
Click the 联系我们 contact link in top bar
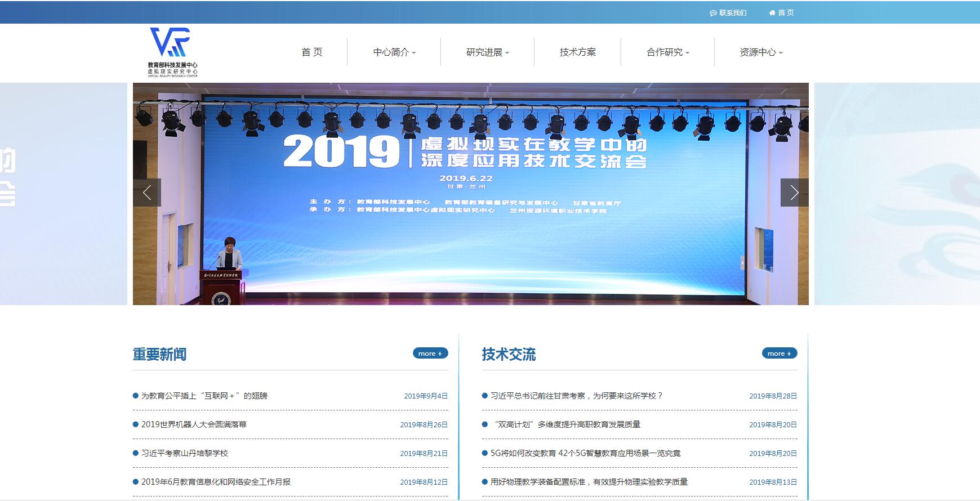point(728,12)
